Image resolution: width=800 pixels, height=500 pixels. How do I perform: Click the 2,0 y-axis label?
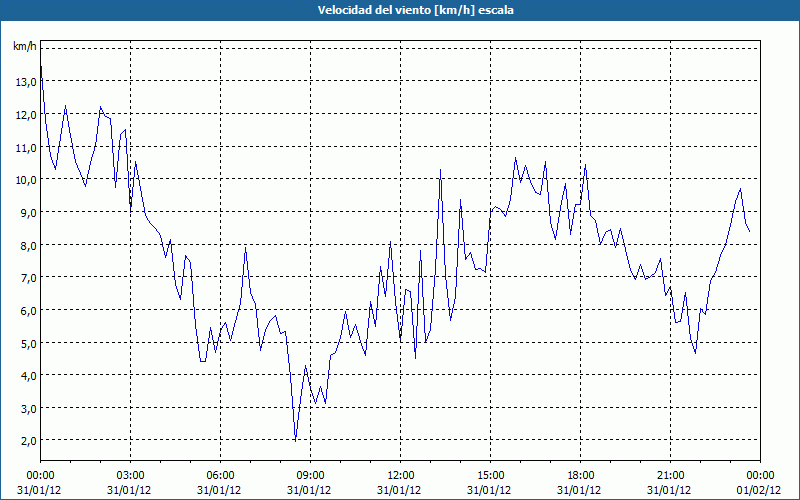pos(28,441)
